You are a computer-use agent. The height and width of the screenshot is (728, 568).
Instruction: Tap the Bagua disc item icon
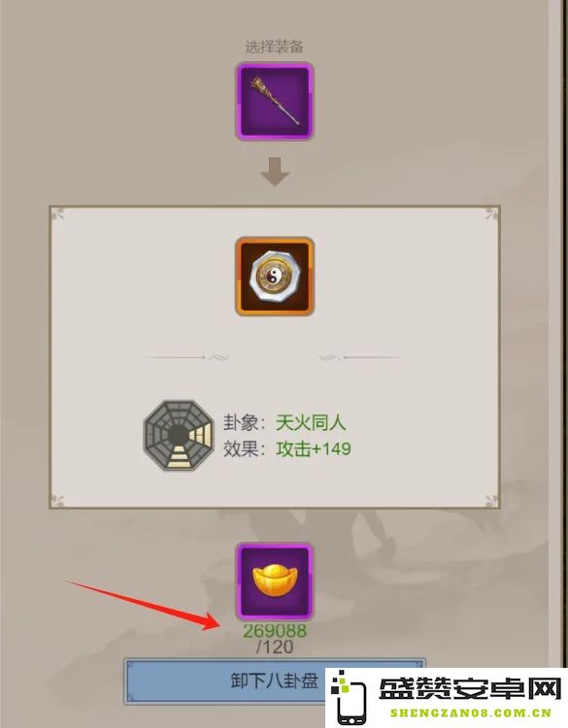[x=275, y=277]
